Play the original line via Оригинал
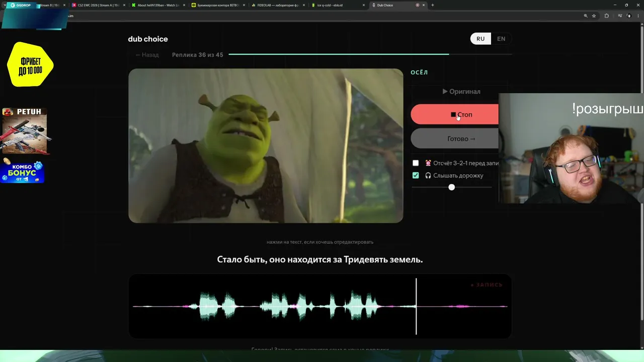This screenshot has width=644, height=362. pos(461,92)
